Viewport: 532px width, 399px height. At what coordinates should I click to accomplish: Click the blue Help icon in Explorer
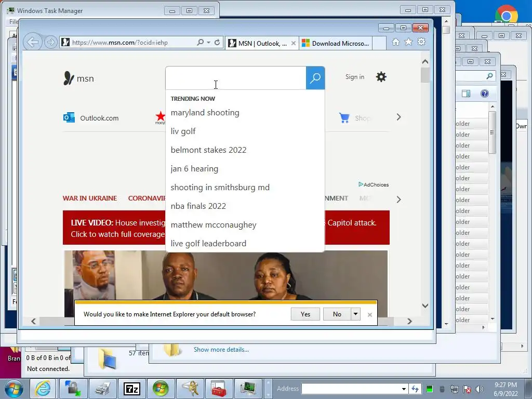(x=485, y=94)
